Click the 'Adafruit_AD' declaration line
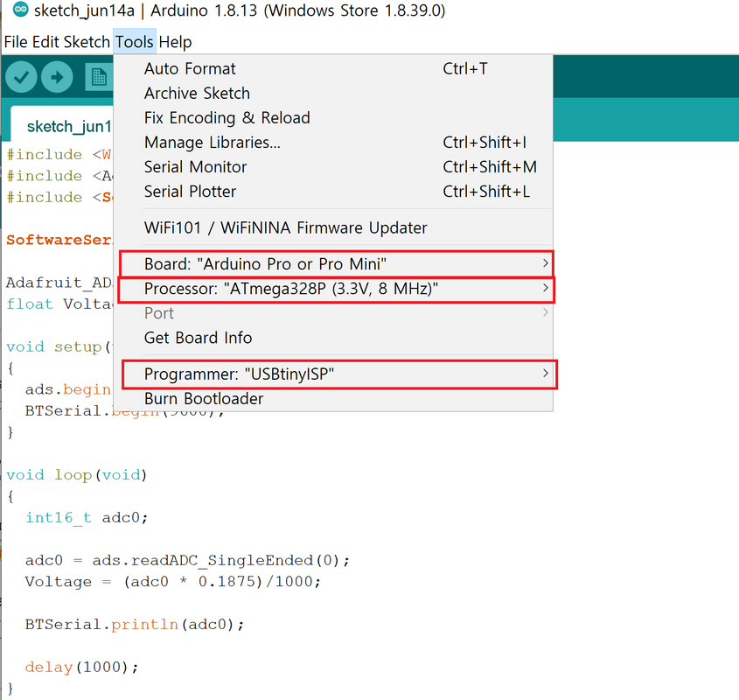Image resolution: width=739 pixels, height=700 pixels. [x=59, y=283]
